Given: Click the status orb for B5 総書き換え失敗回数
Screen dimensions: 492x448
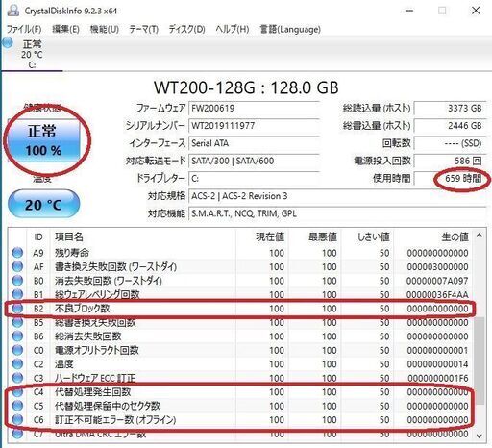Looking at the screenshot, I should point(17,322).
